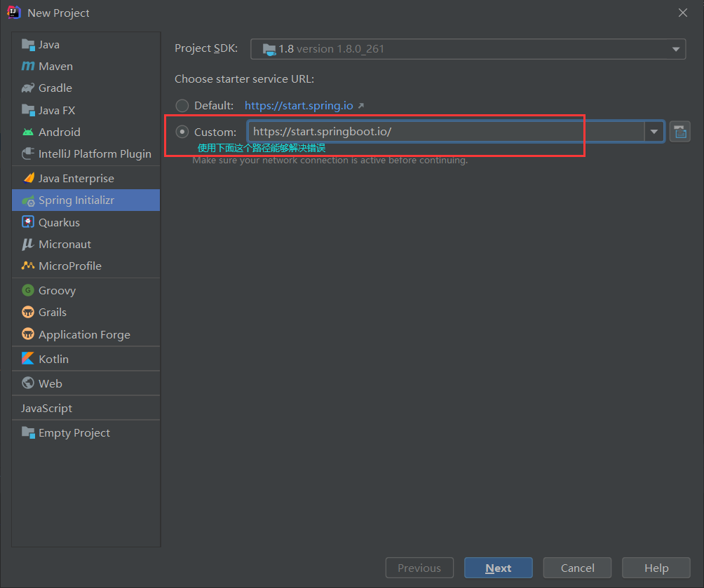Select the Maven project type

coord(53,66)
